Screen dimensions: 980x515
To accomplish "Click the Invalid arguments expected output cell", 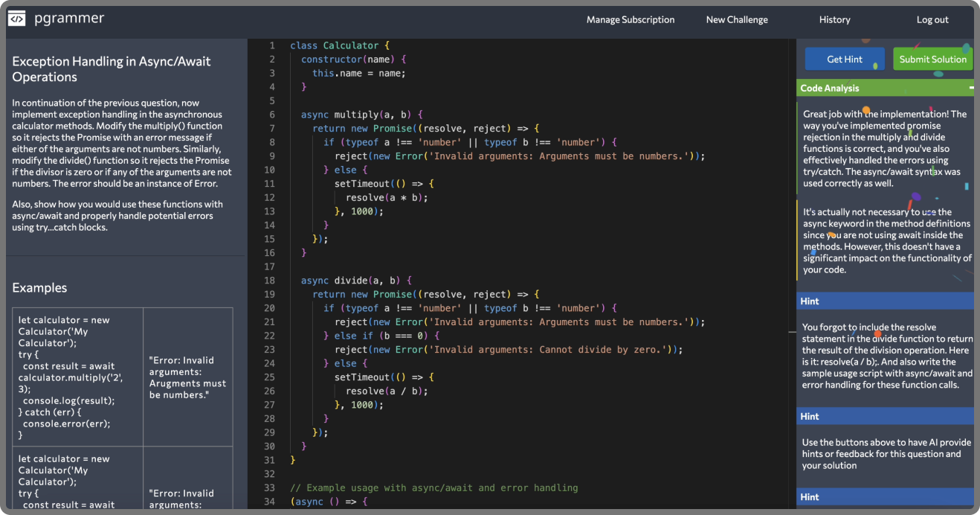I will (187, 377).
